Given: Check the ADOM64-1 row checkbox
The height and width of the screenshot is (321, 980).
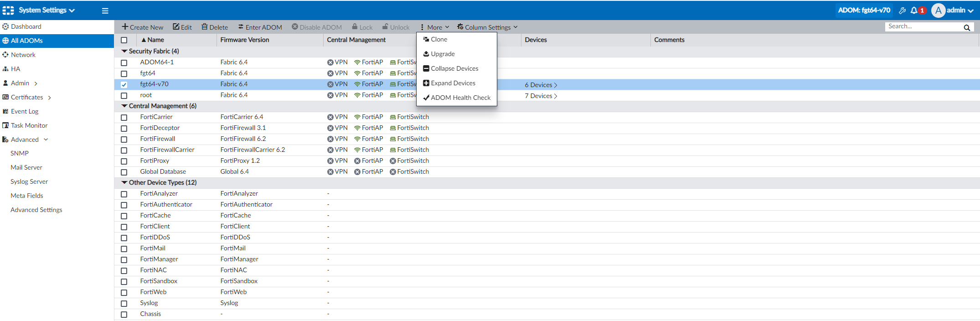Looking at the screenshot, I should 124,62.
